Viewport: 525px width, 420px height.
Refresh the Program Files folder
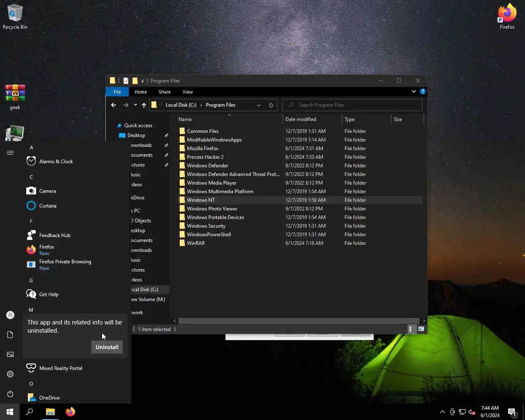tap(271, 105)
